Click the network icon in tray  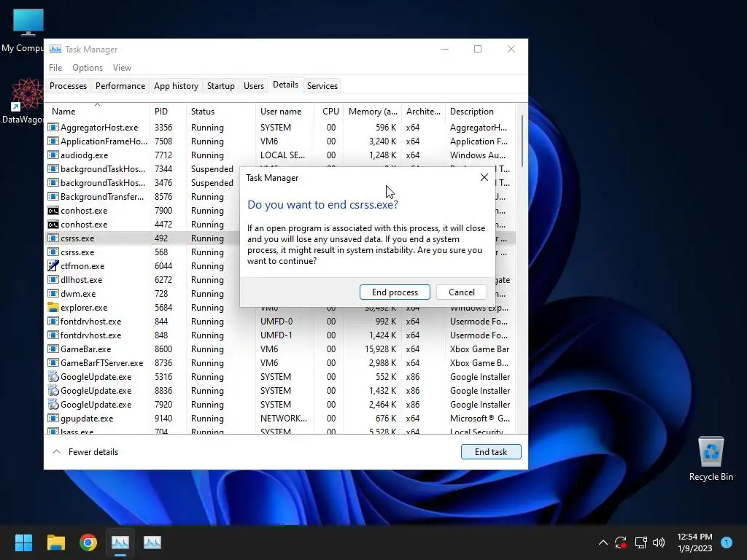click(x=640, y=542)
